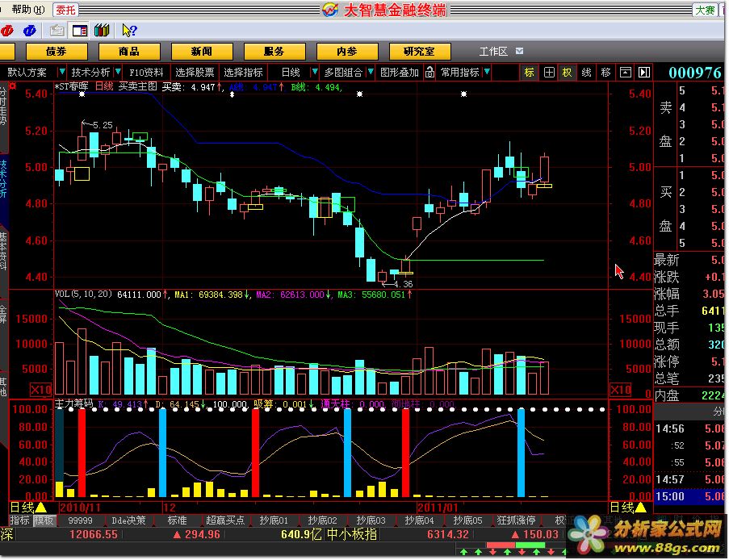Toggle the 移 move button
The height and width of the screenshot is (560, 729).
point(605,73)
